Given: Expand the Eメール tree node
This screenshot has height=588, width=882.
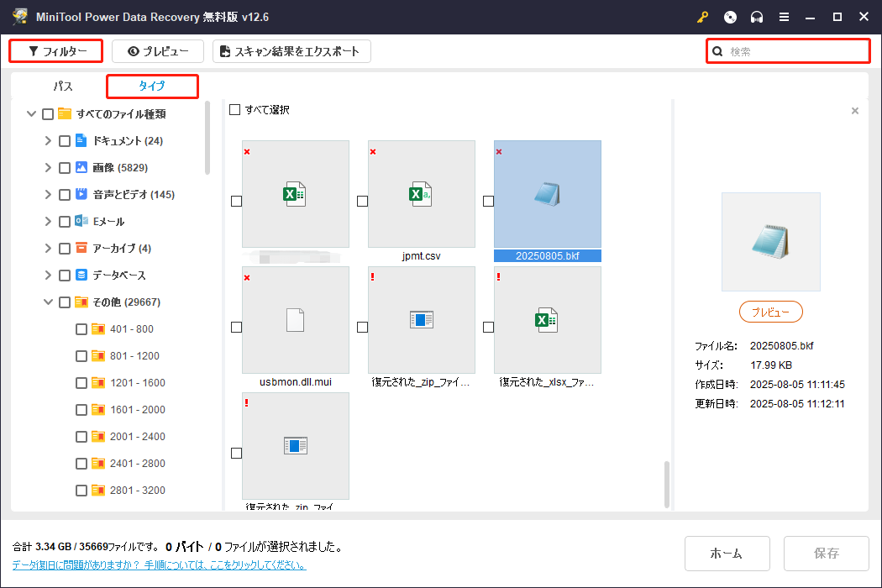Looking at the screenshot, I should click(x=48, y=221).
